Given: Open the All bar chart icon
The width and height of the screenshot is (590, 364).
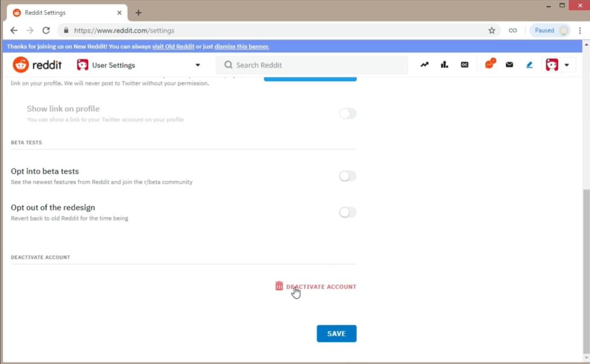Looking at the screenshot, I should pyautogui.click(x=444, y=65).
